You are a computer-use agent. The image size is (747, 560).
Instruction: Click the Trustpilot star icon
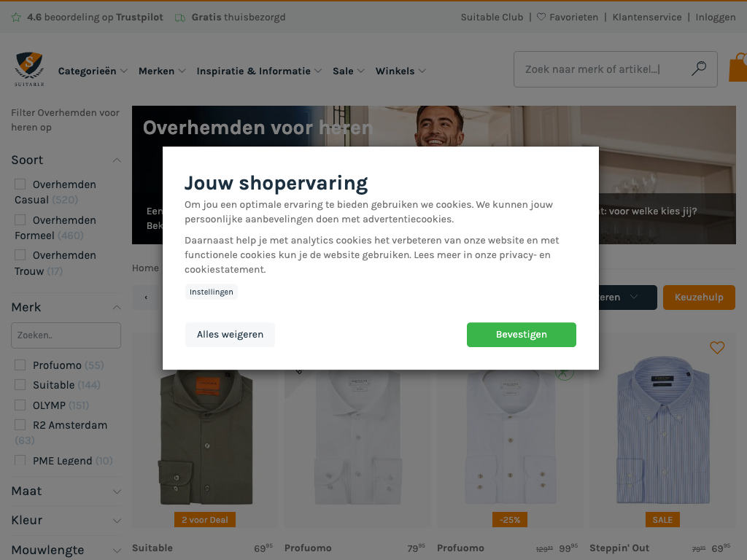pyautogui.click(x=16, y=17)
